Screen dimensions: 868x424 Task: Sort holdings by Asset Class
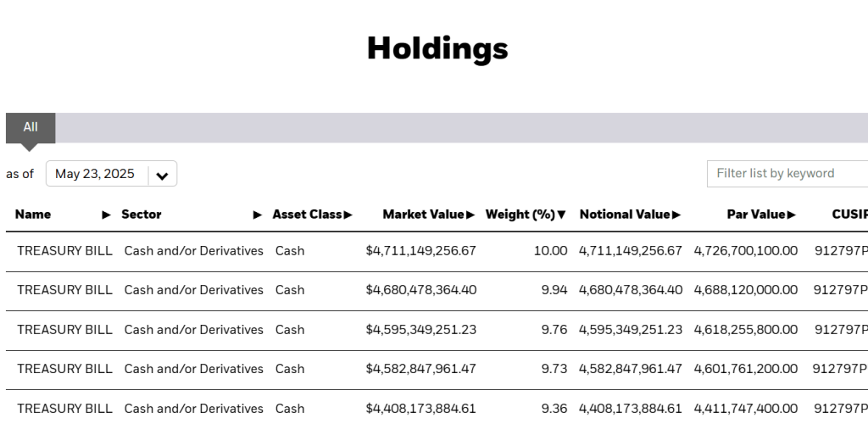pyautogui.click(x=348, y=215)
